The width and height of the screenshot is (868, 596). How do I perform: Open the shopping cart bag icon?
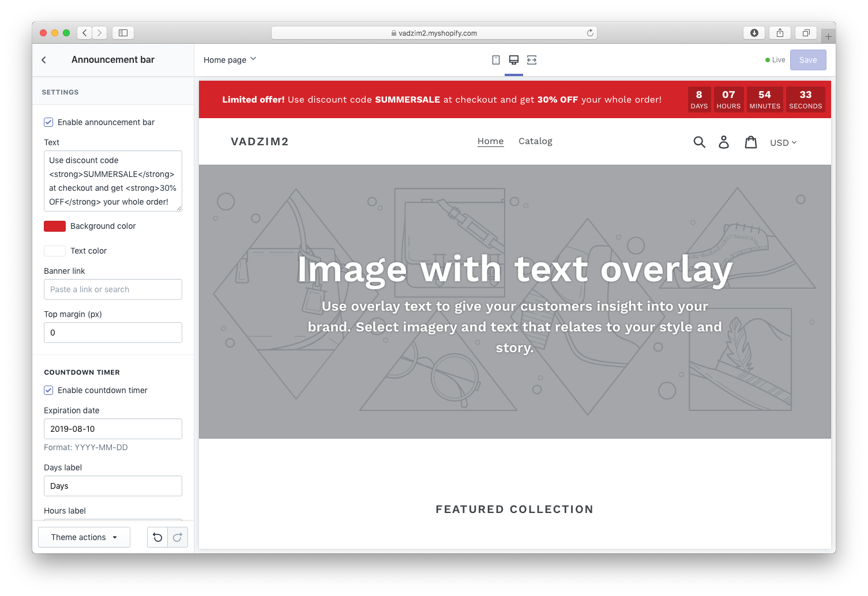pyautogui.click(x=750, y=142)
